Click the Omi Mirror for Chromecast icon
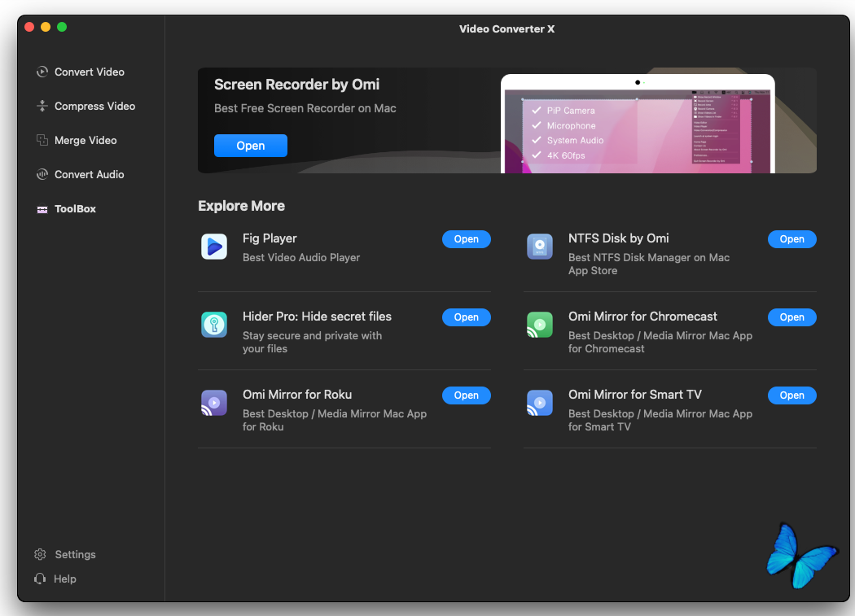Image resolution: width=855 pixels, height=616 pixels. pyautogui.click(x=540, y=325)
